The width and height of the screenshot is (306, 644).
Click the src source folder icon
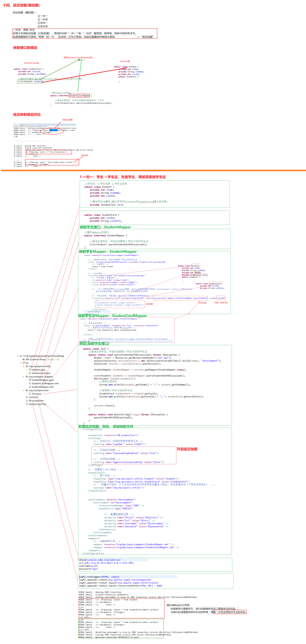[x=24, y=363]
